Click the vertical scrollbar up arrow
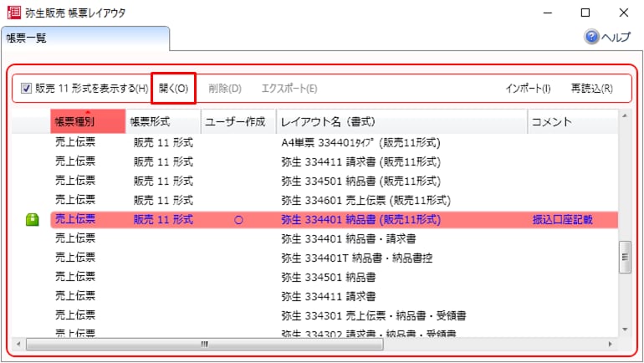Screen dimensions: 644x363 (x=625, y=115)
